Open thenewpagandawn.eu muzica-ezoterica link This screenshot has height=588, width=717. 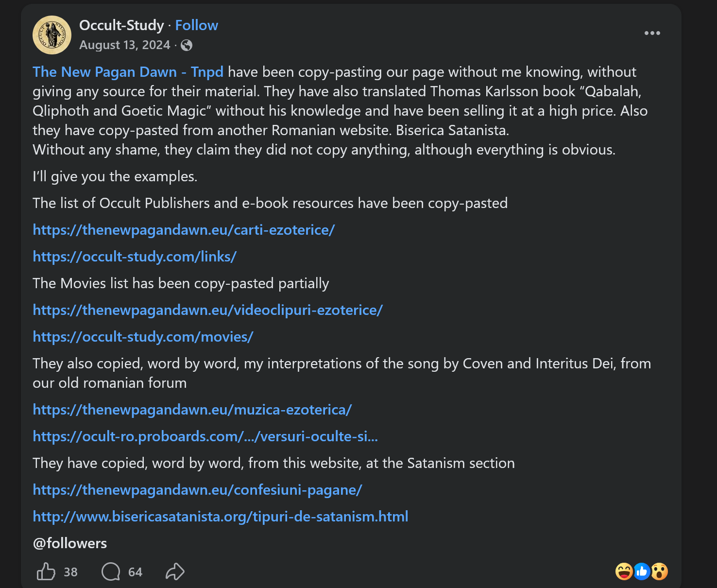pos(192,410)
